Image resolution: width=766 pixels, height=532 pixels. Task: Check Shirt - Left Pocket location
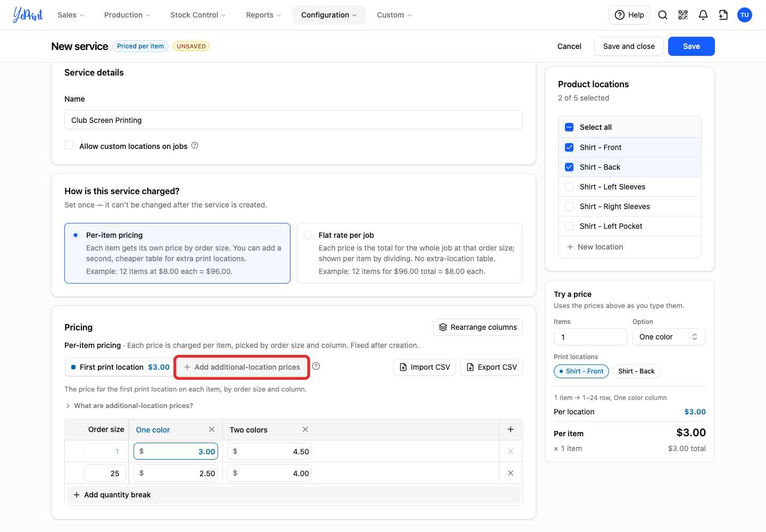(x=569, y=226)
